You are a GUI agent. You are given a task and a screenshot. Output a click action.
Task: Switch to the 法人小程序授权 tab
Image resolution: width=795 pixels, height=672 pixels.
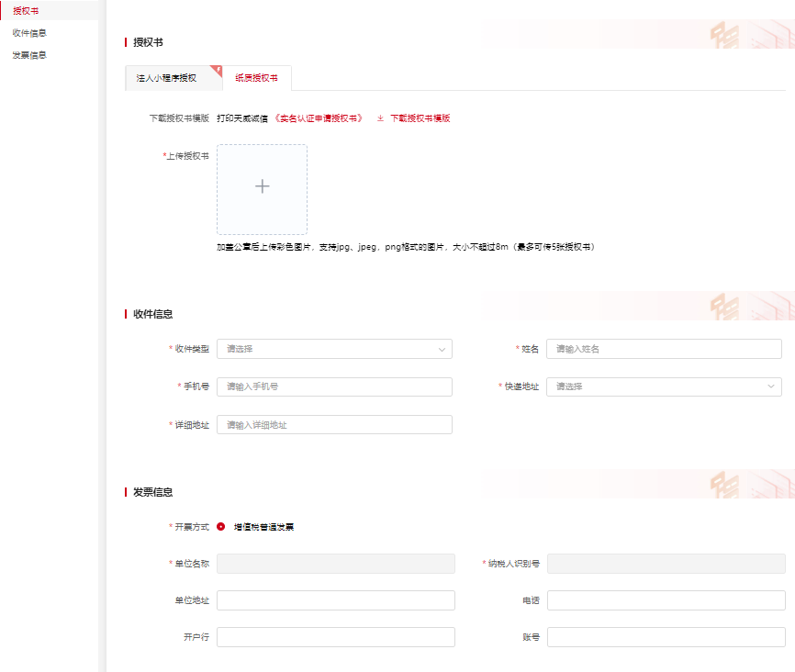[x=167, y=79]
